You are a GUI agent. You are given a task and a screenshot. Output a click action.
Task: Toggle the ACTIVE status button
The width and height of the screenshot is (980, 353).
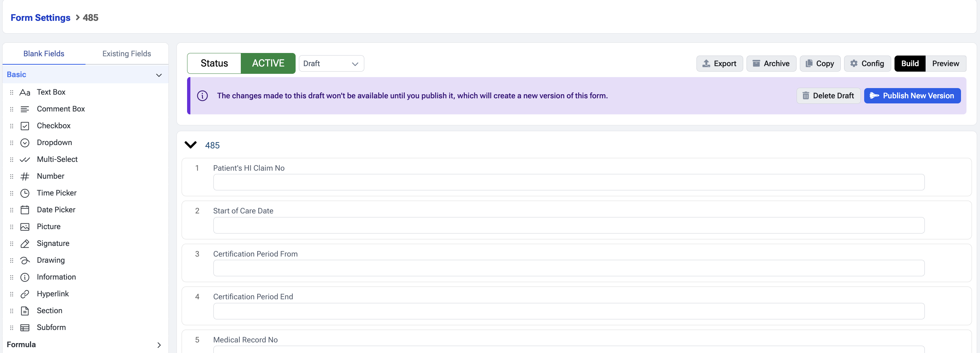tap(268, 63)
